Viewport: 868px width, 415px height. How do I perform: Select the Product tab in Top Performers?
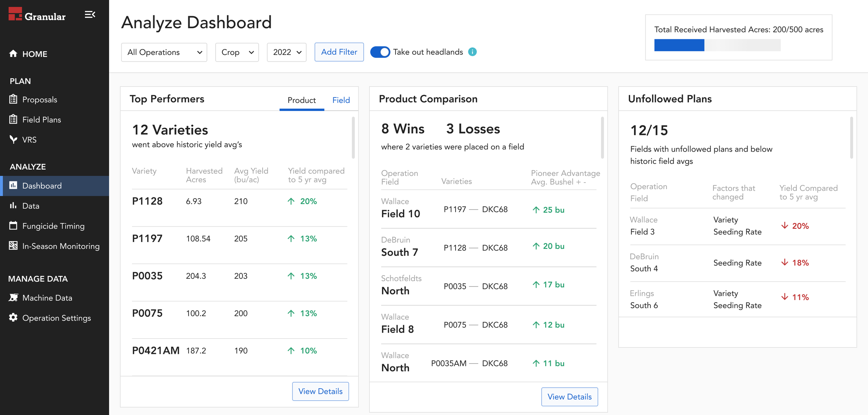[x=301, y=100]
